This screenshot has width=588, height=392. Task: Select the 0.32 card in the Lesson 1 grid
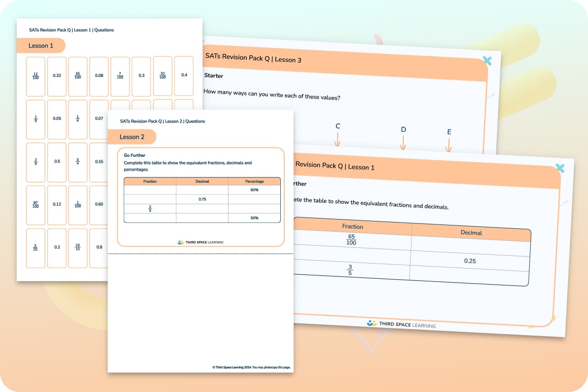56,76
